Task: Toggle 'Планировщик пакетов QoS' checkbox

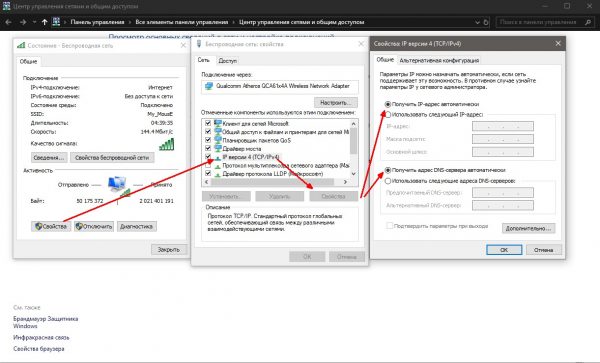Action: pos(208,140)
